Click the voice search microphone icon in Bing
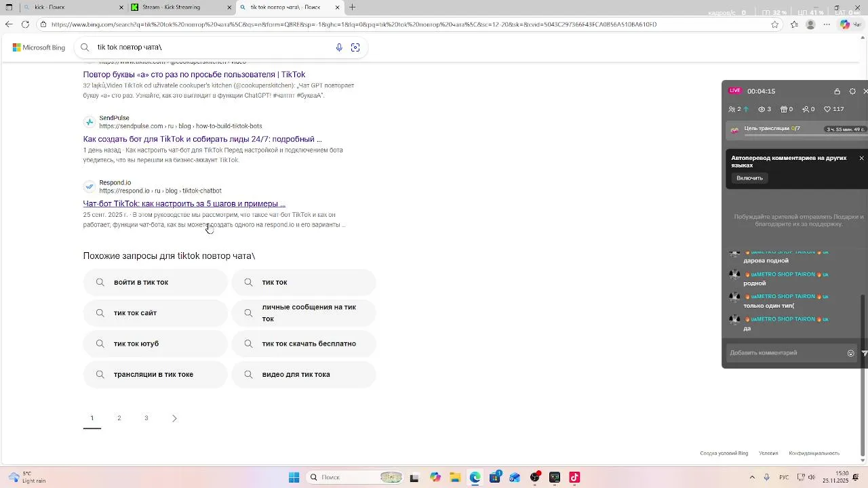The image size is (868, 488). (339, 47)
